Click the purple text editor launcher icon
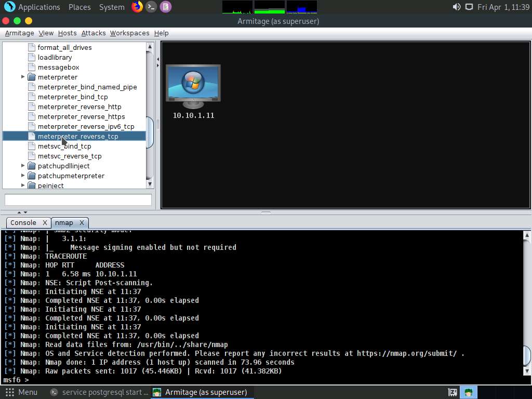This screenshot has width=532, height=399. tap(165, 7)
